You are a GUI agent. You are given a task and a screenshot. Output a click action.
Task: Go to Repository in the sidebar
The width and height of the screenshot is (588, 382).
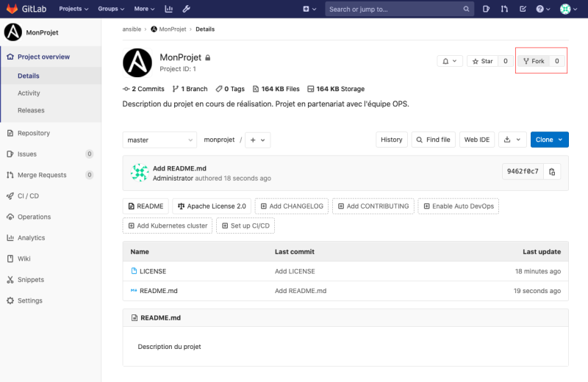[x=34, y=133]
